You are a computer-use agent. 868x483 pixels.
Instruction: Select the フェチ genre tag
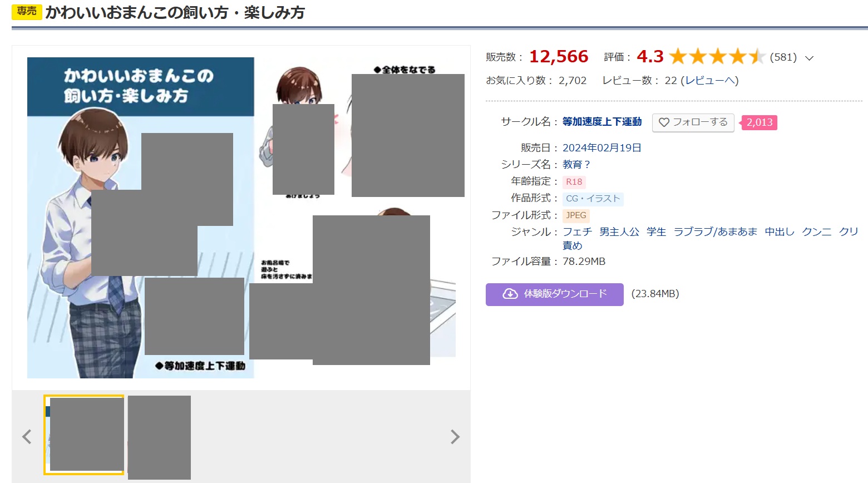577,232
